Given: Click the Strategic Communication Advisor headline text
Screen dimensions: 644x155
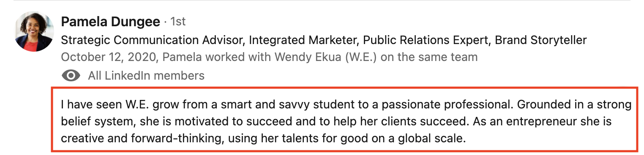Looking at the screenshot, I should point(153,40).
